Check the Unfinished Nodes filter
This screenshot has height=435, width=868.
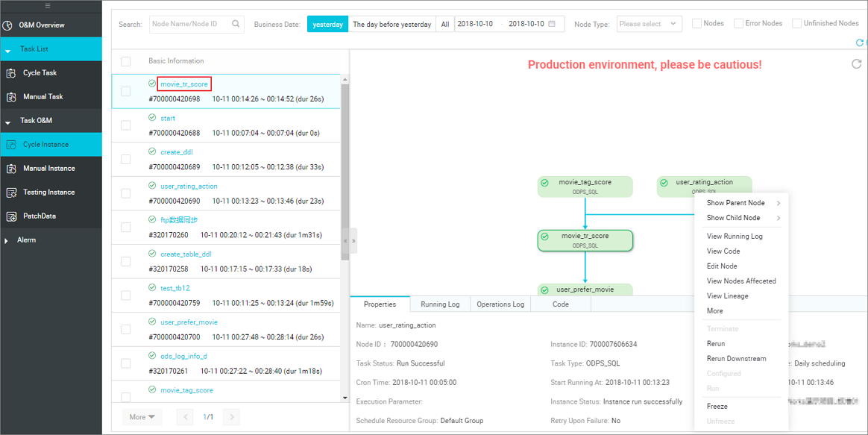(797, 24)
